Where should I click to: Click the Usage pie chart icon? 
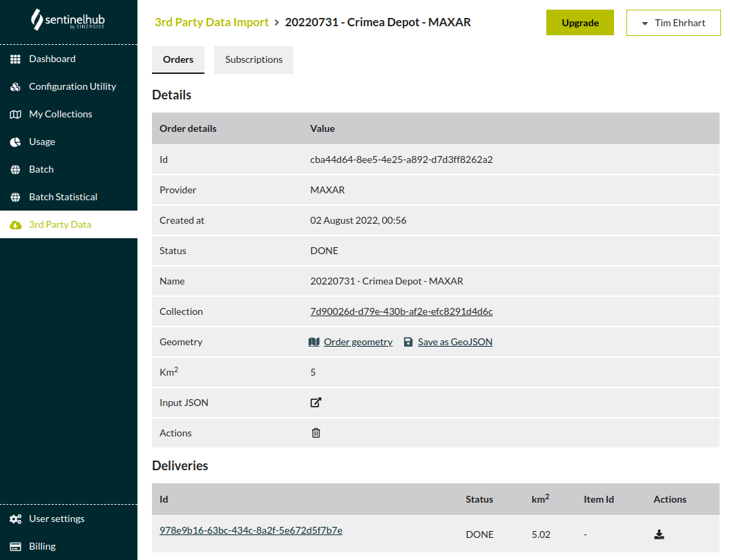[x=15, y=142]
